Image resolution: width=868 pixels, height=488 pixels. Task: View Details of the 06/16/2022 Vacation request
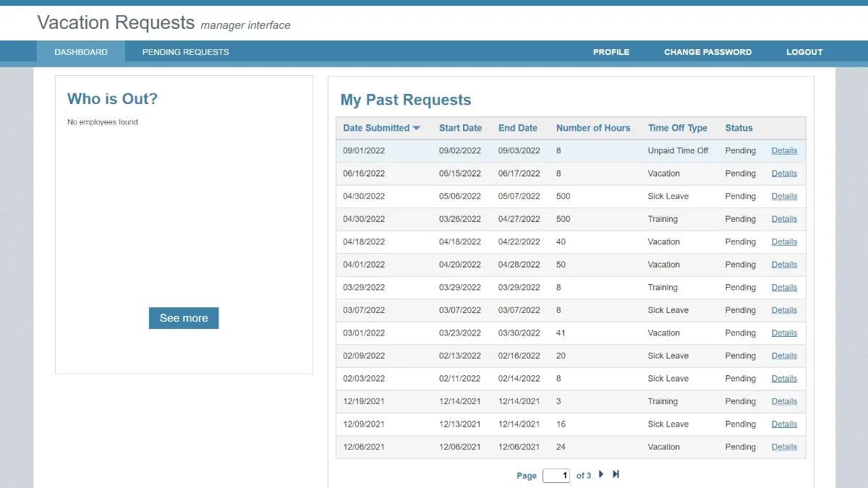784,174
